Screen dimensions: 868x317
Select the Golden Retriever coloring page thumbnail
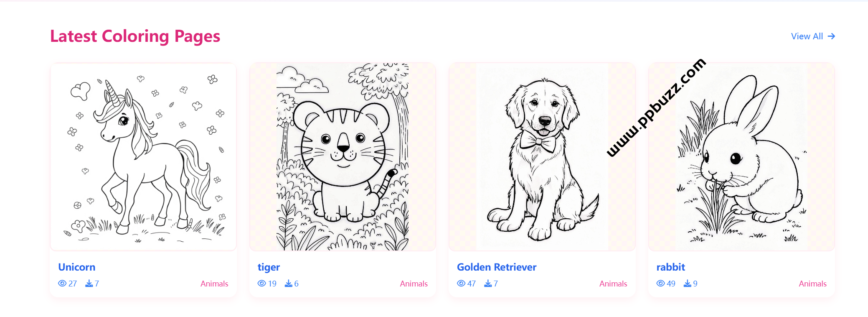point(542,157)
